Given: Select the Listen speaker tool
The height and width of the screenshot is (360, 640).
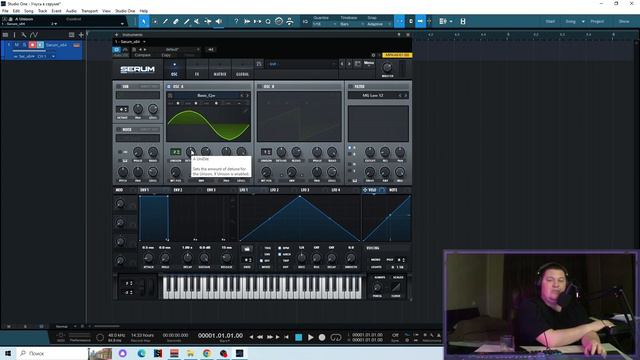Looking at the screenshot, I should point(219,21).
